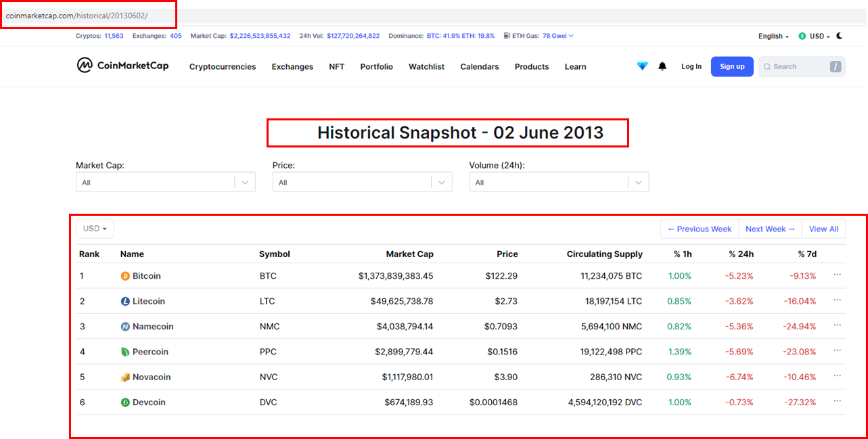
Task: Sort by the Circulating Supply column header
Action: (x=605, y=254)
